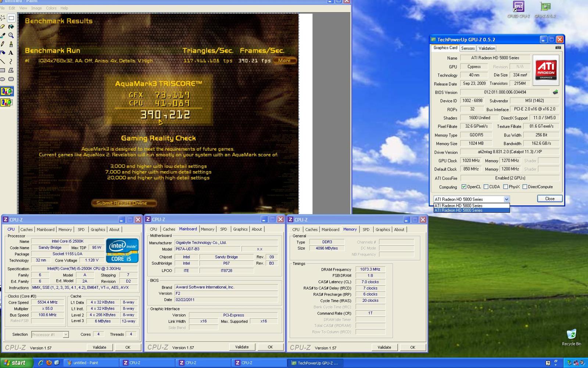Viewport: 588px width, 368px height.
Task: Click the Memory Size 4096 MBytes value
Action: pyautogui.click(x=327, y=248)
